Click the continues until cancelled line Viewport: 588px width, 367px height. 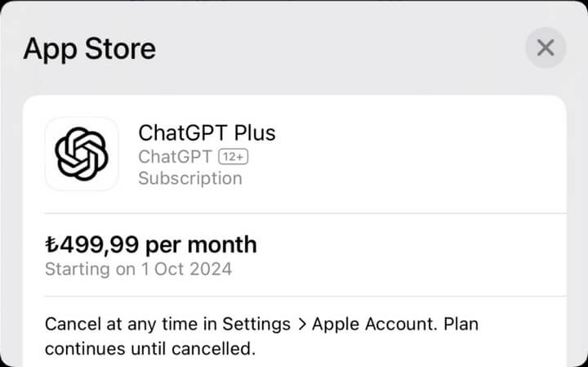(150, 349)
